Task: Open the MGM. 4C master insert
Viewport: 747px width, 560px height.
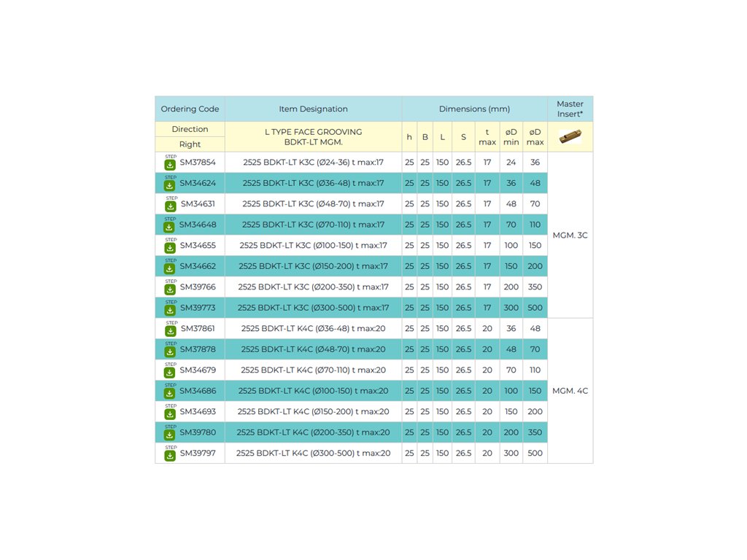Action: (x=570, y=391)
